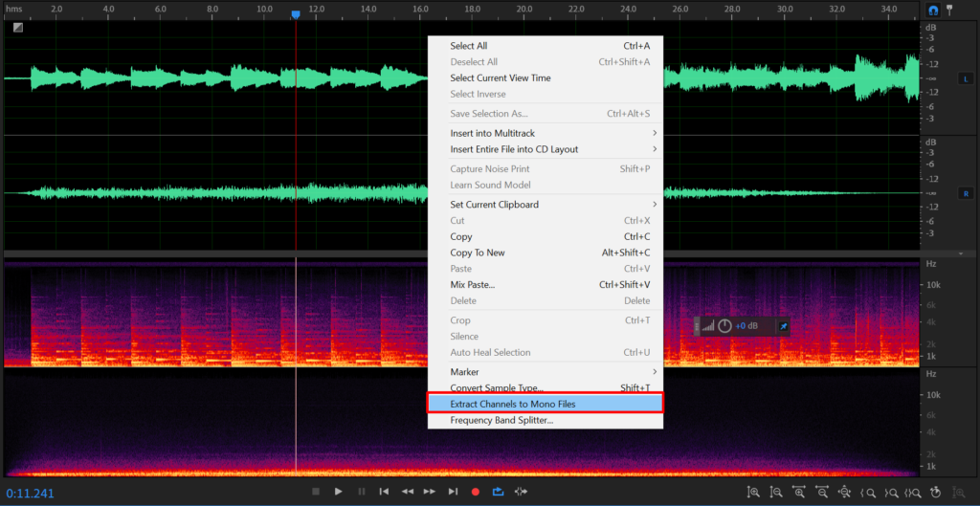
Task: Click the Fast Forward button
Action: click(x=430, y=492)
